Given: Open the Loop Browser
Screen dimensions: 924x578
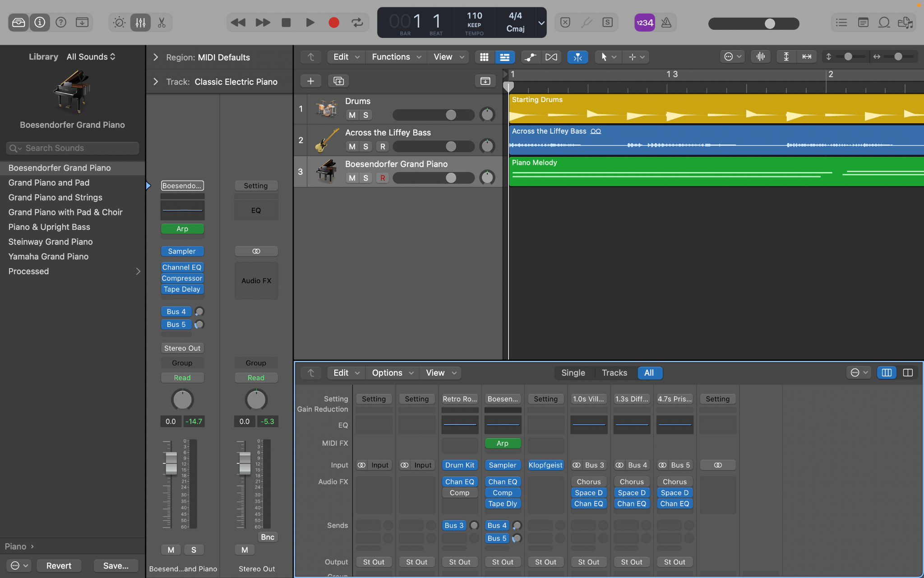Looking at the screenshot, I should tap(884, 23).
